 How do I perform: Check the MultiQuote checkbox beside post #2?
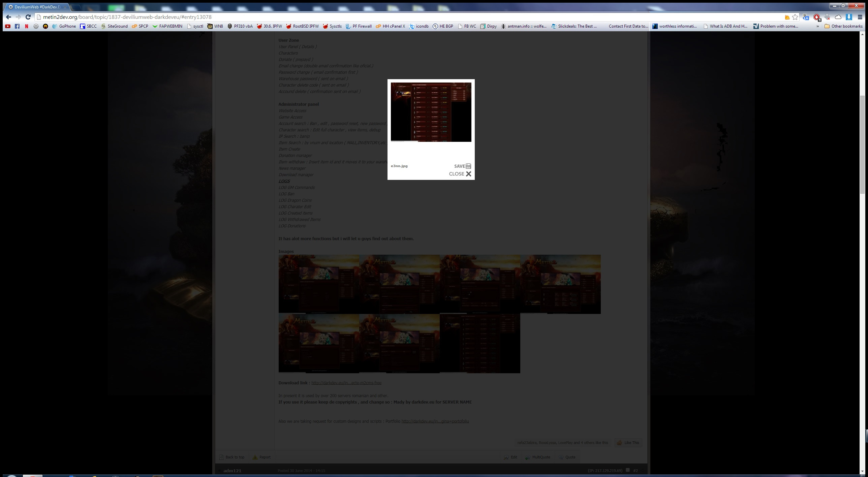628,471
